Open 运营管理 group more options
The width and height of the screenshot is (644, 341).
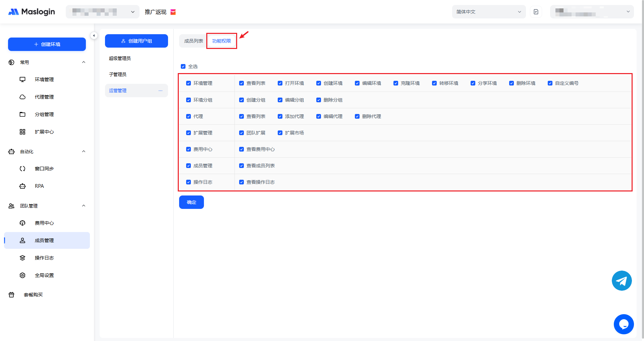pyautogui.click(x=160, y=91)
